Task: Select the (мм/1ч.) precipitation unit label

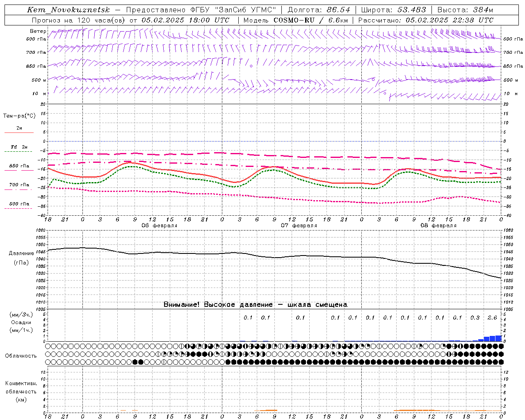Action: [x=21, y=330]
